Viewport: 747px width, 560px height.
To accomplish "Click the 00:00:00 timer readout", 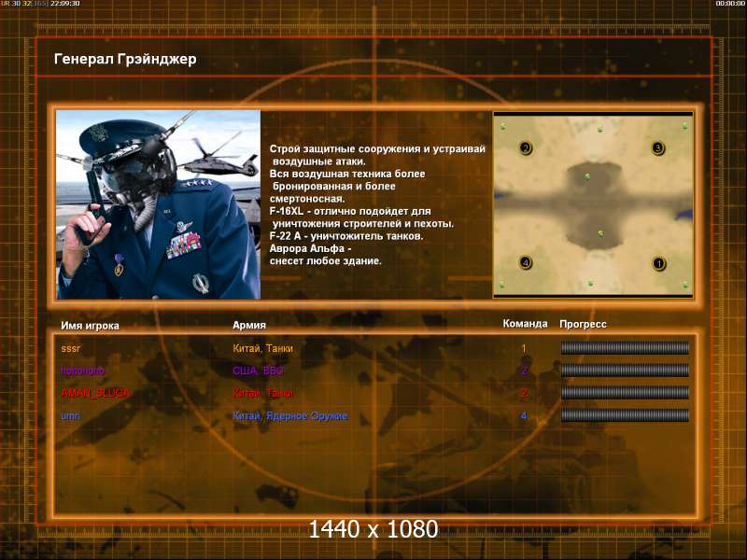I will pyautogui.click(x=730, y=4).
